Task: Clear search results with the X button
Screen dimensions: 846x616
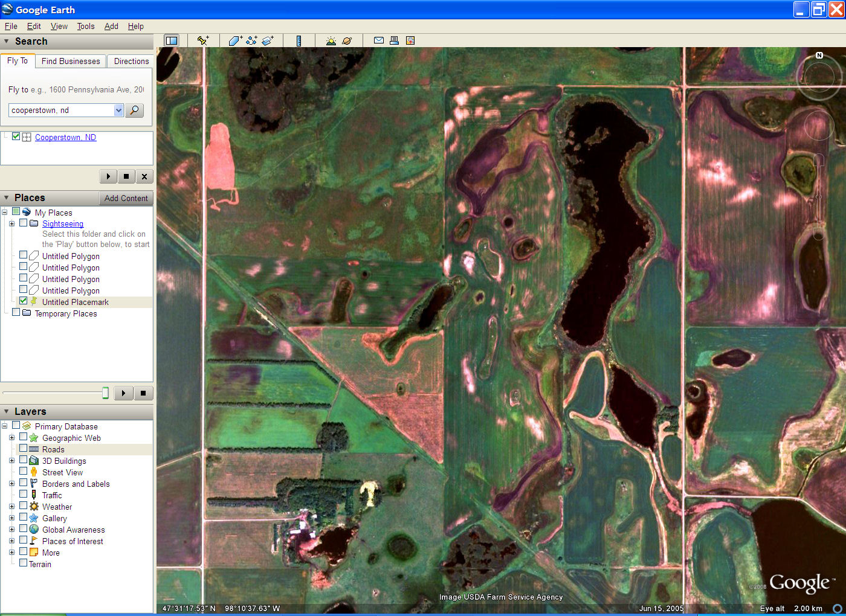Action: point(144,176)
